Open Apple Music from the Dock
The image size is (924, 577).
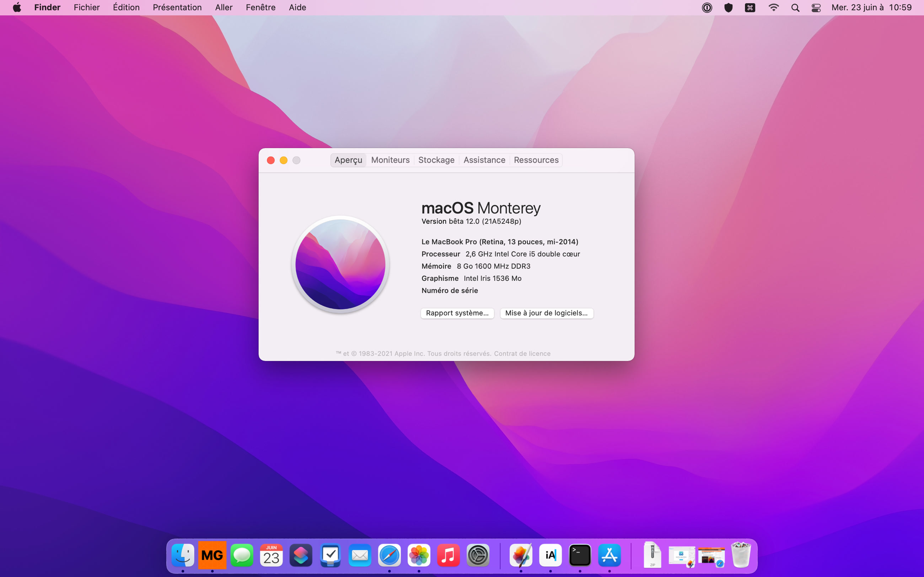448,555
